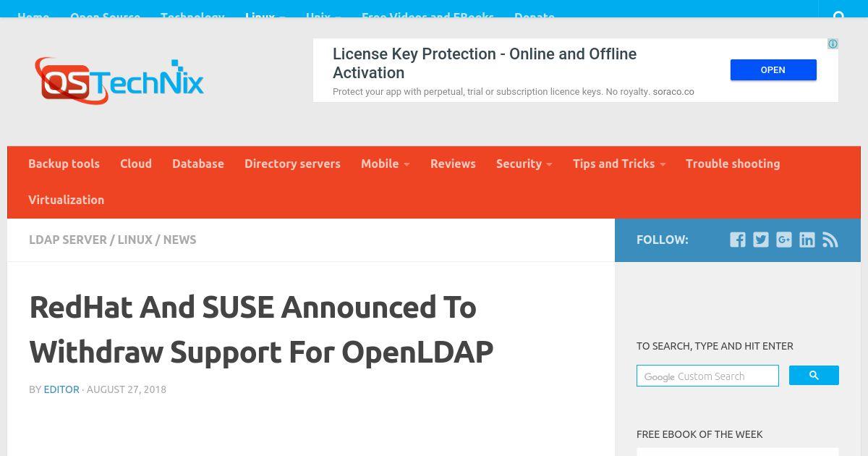Open the Database category
Image resolution: width=868 pixels, height=456 pixels.
click(x=198, y=164)
